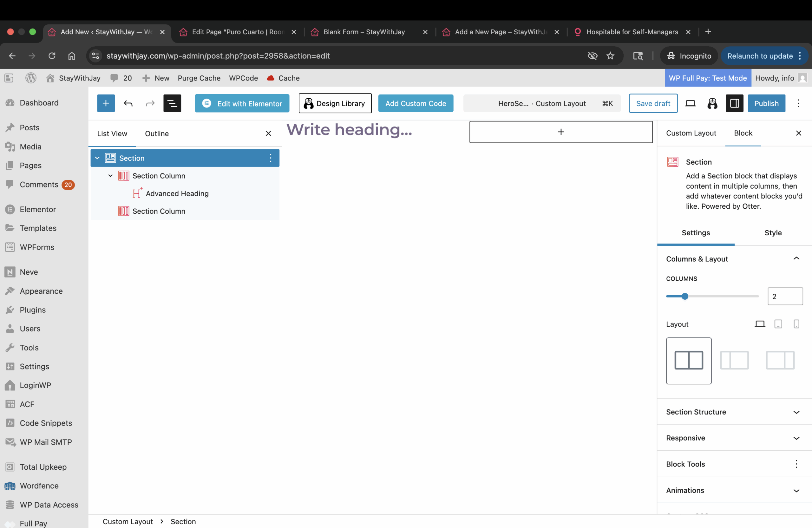
Task: Click the Save draft button
Action: [x=653, y=103]
